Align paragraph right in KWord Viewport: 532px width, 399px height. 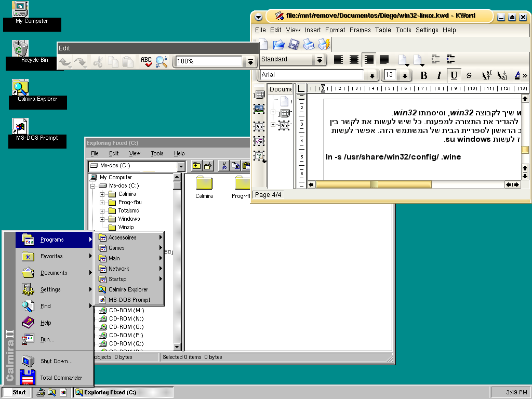[369, 59]
